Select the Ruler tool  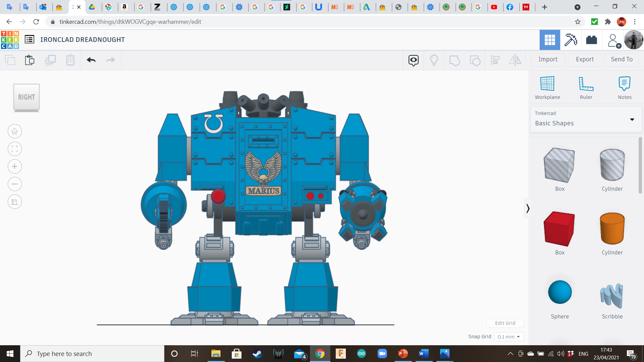(x=586, y=87)
